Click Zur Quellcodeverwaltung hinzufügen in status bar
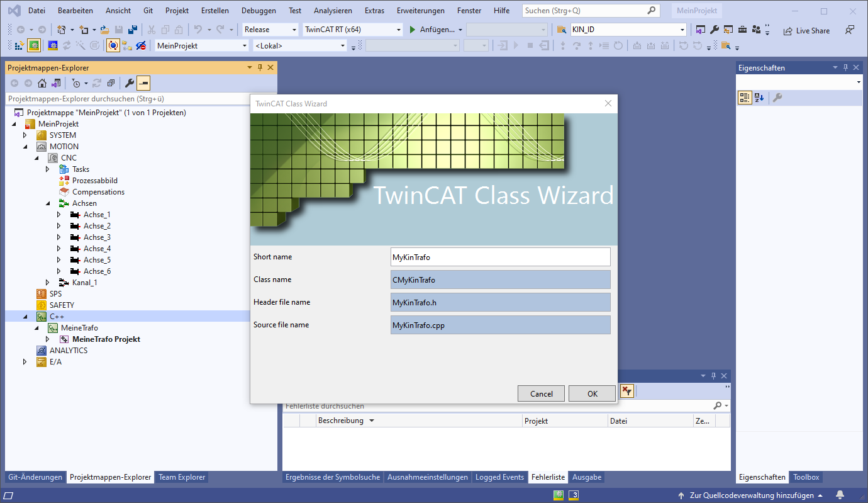The image size is (868, 503). 751,495
